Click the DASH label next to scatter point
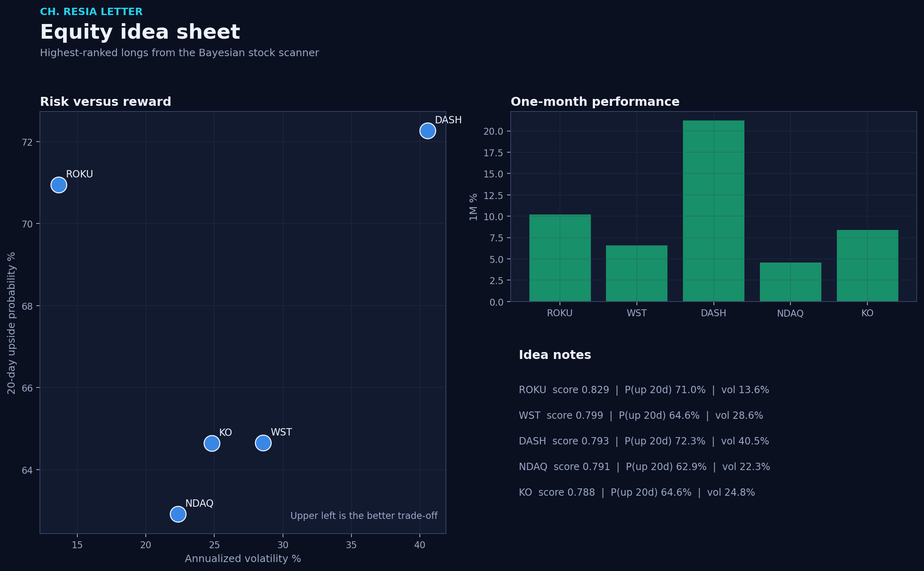This screenshot has height=571, width=924. [x=448, y=120]
